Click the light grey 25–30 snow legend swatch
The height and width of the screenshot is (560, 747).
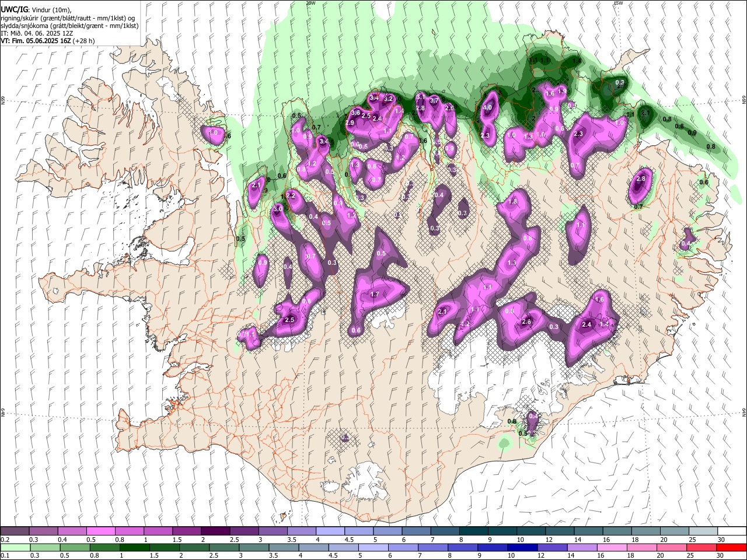coord(703,531)
